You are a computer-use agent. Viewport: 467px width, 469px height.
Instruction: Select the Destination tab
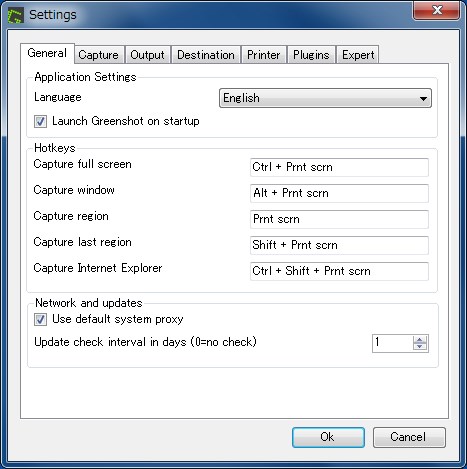[x=206, y=55]
